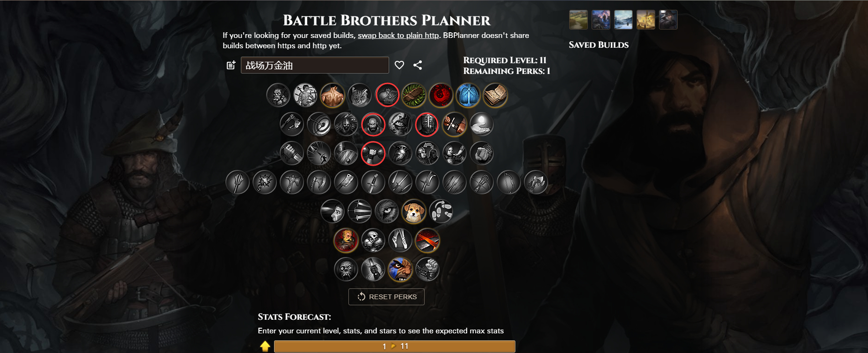Viewport: 868px width, 353px height.
Task: Choose the ballet shoes Nimble perk
Action: (400, 240)
